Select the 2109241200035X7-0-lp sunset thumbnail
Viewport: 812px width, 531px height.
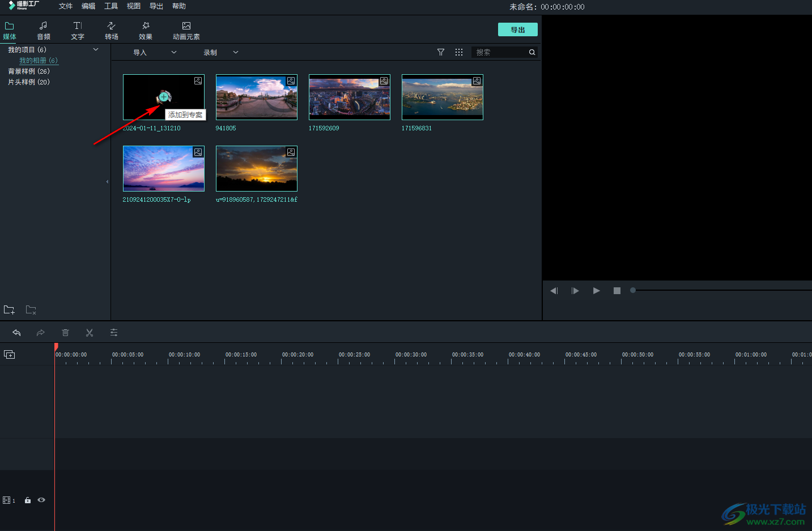164,168
